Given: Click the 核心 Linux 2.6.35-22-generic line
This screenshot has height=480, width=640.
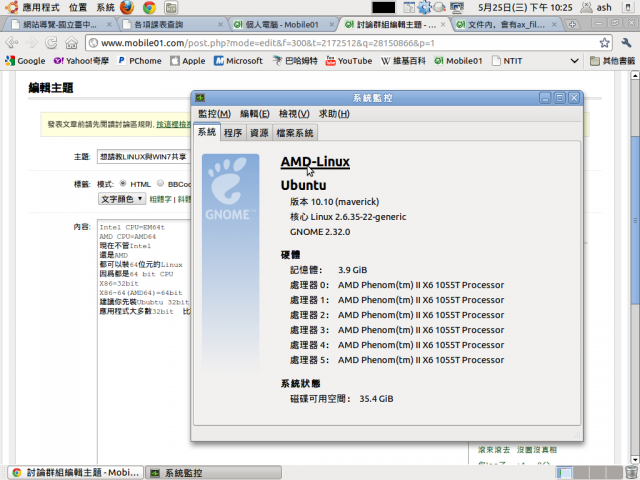Looking at the screenshot, I should (348, 217).
